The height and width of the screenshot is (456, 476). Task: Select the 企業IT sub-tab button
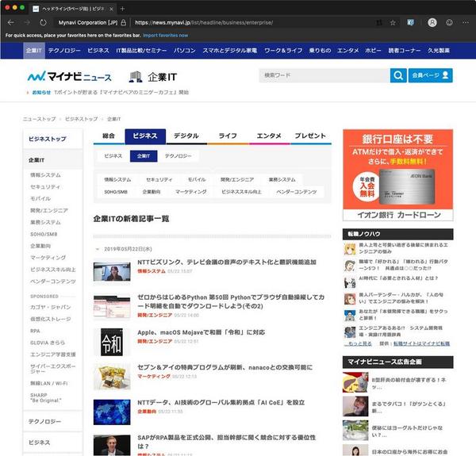tap(144, 156)
